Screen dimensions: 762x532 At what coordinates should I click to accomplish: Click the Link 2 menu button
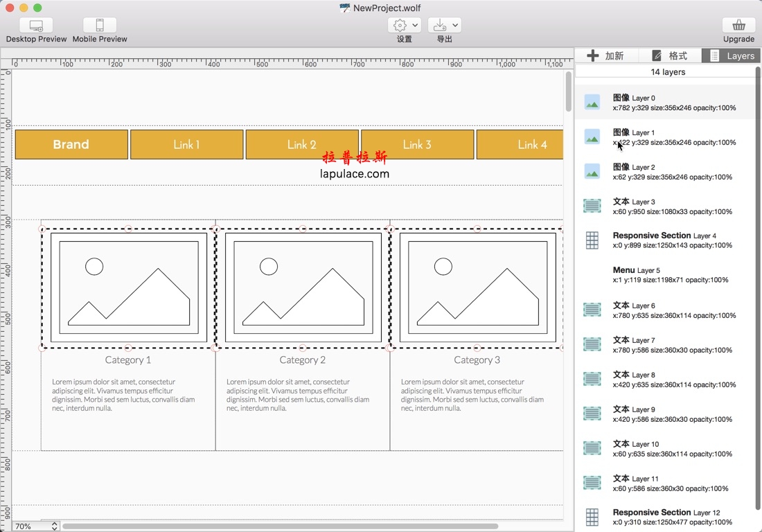302,145
